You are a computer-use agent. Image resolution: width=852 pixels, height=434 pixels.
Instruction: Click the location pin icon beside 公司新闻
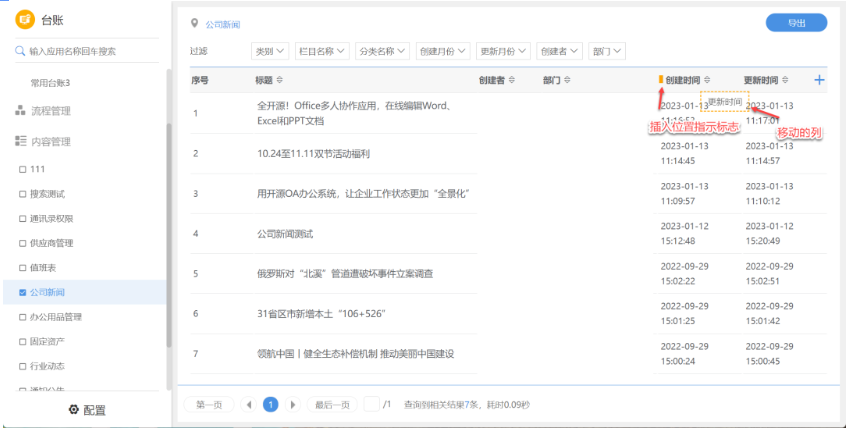click(x=195, y=23)
